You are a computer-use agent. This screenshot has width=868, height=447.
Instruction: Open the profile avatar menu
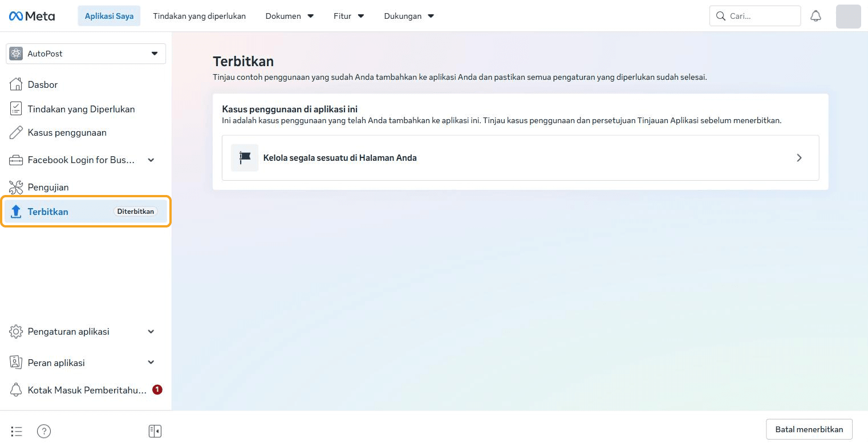848,16
